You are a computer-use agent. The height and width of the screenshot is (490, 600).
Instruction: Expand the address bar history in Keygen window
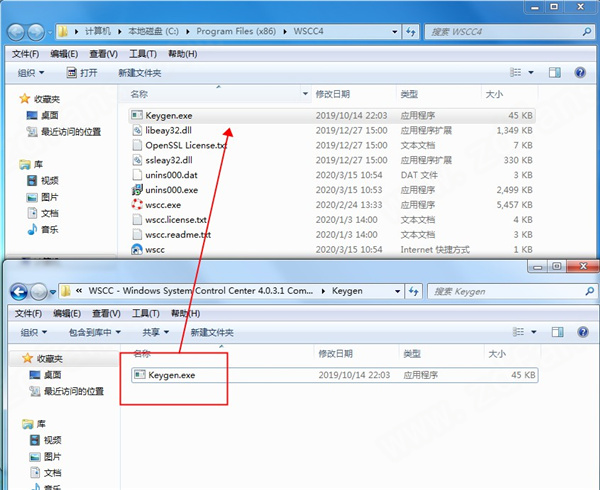(397, 291)
